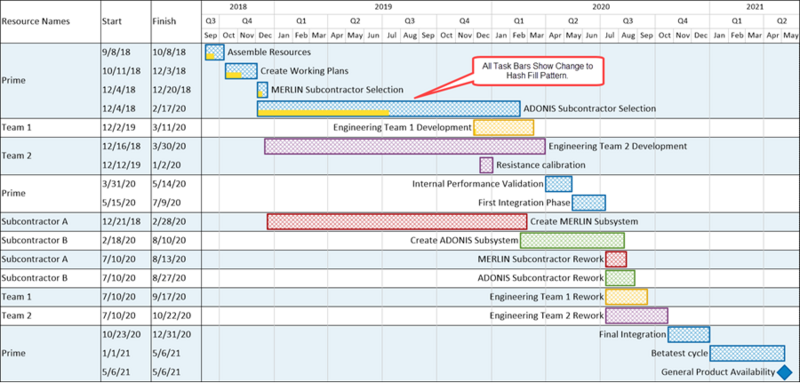This screenshot has height=383, width=800.
Task: Click the Final Integration task bar
Action: click(x=689, y=335)
